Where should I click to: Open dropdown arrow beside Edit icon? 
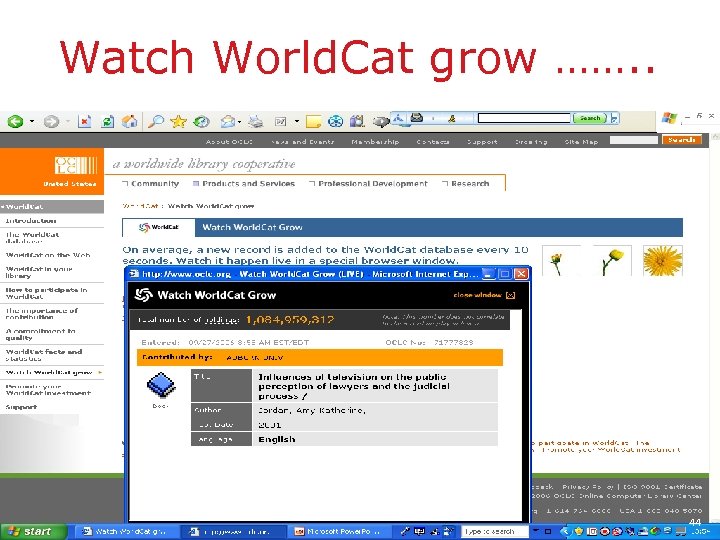(x=297, y=122)
